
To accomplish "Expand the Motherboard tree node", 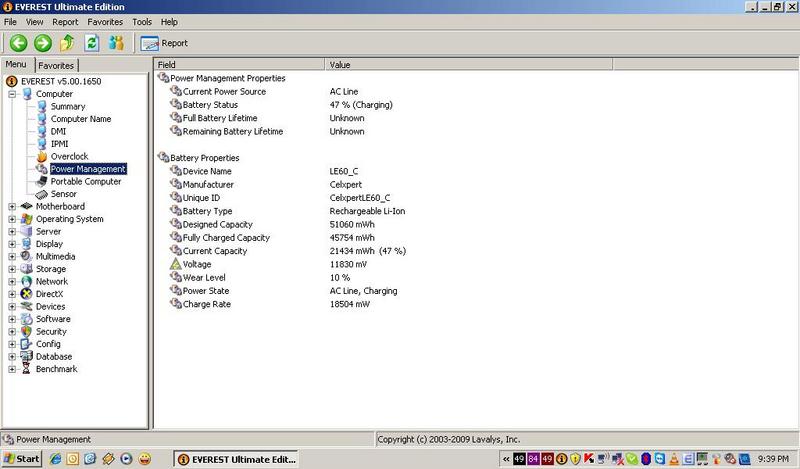I will (12, 207).
